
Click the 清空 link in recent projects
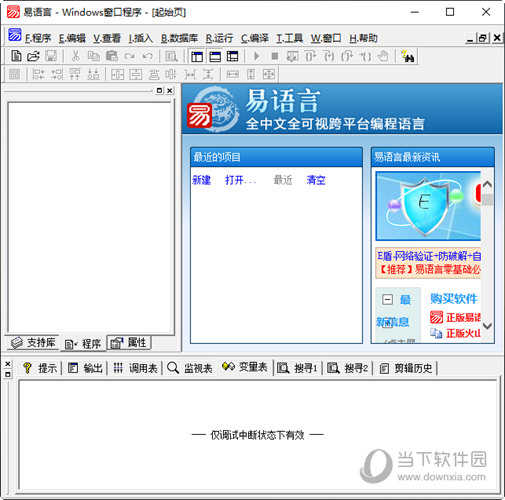tap(316, 180)
